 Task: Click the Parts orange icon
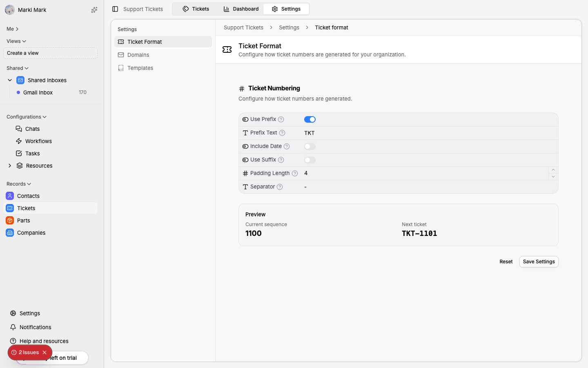[x=10, y=220]
